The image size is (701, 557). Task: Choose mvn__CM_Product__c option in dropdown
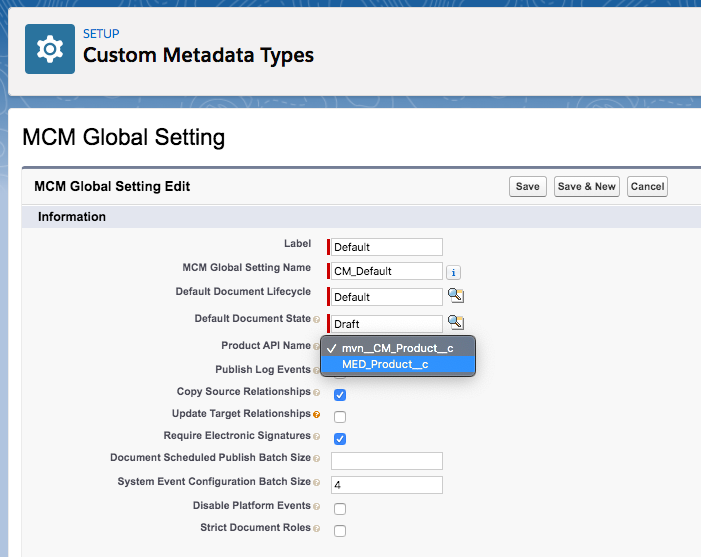[x=397, y=347]
